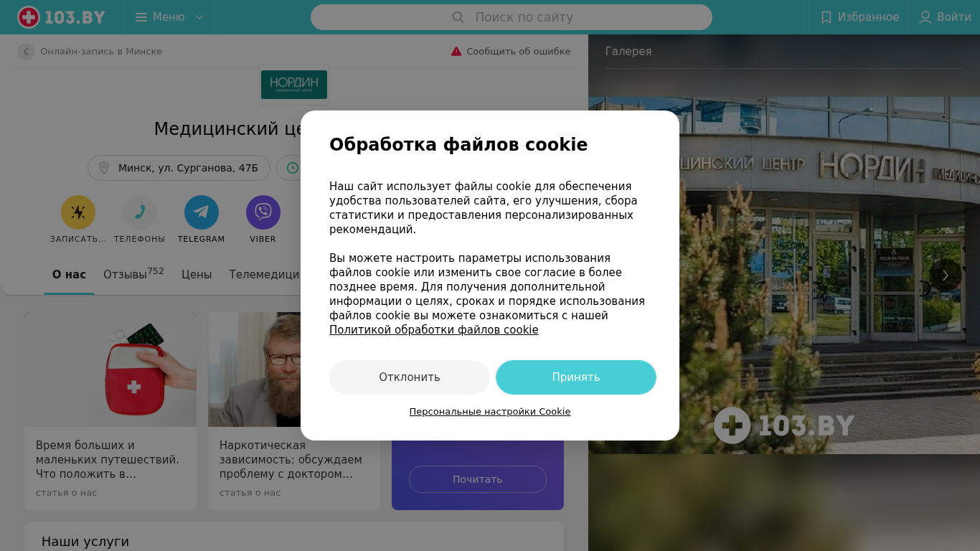Click the back arrow next to Онлайн-запись

[x=26, y=52]
